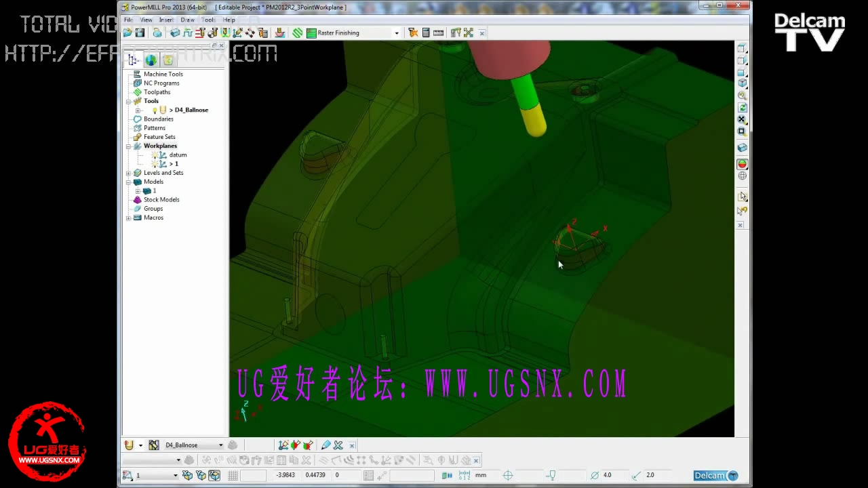Select Machine Tools in explorer
This screenshot has height=488, width=868.
point(163,74)
